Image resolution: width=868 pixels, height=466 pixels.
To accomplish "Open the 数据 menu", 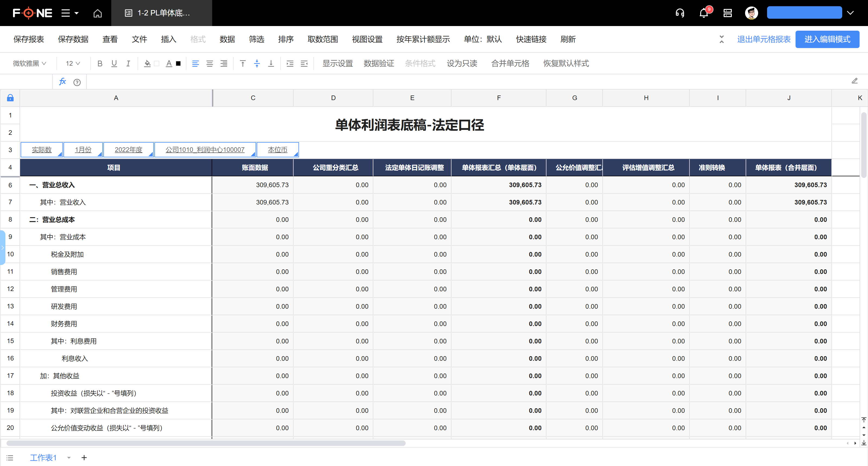I will (227, 39).
